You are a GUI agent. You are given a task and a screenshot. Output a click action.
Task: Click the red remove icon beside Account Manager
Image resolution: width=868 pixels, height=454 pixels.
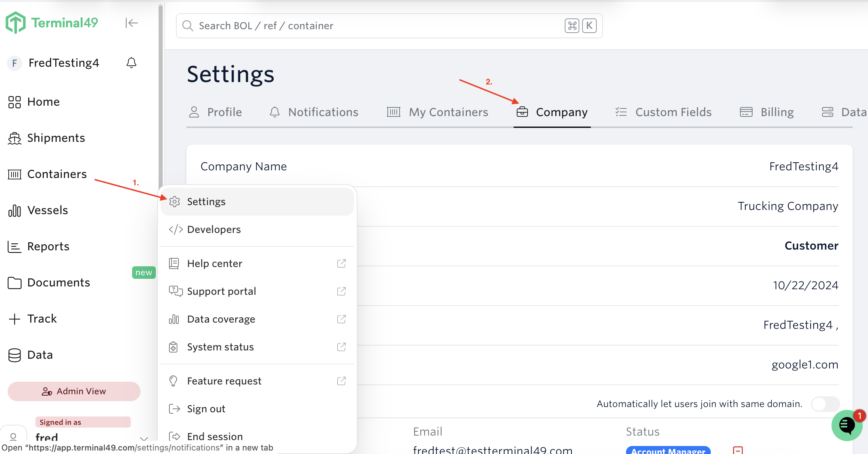pos(738,450)
